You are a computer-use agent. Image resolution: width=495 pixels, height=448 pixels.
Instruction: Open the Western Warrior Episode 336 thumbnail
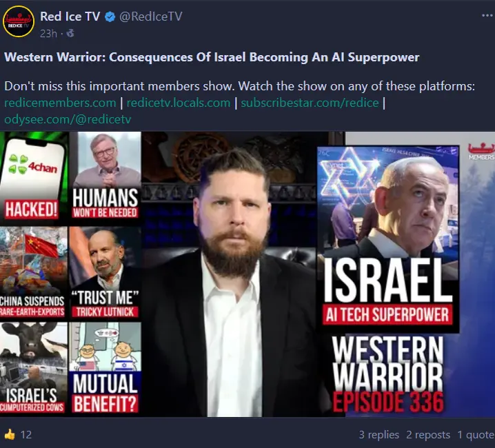tap(247, 274)
